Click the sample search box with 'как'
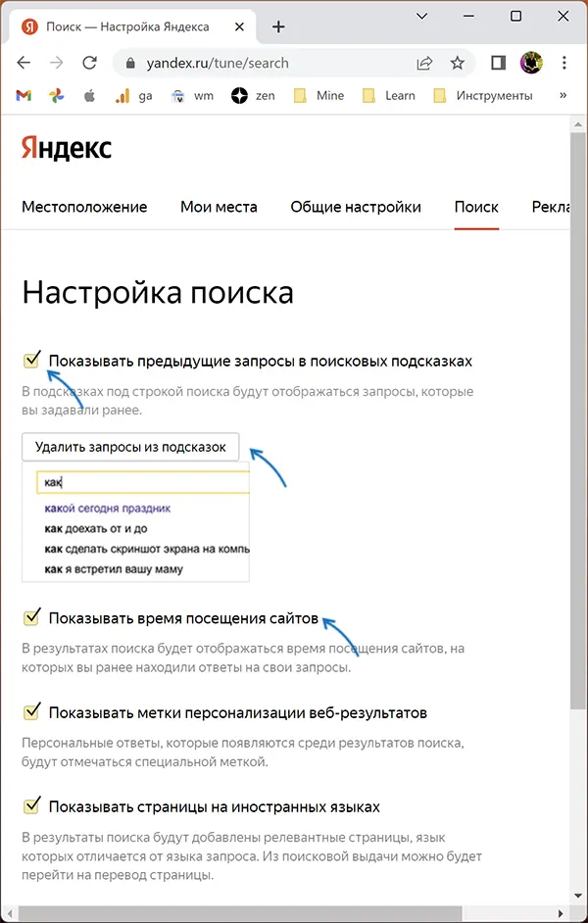This screenshot has width=588, height=923. coord(143,482)
